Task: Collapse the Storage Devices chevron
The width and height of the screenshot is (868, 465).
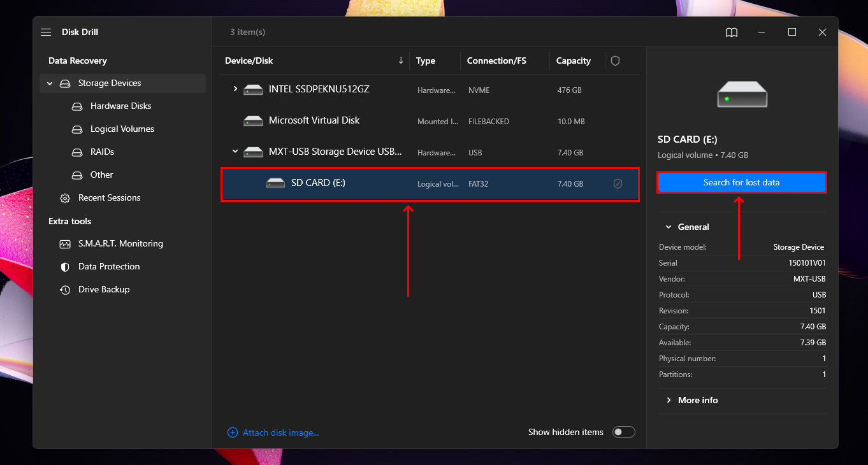Action: (49, 83)
